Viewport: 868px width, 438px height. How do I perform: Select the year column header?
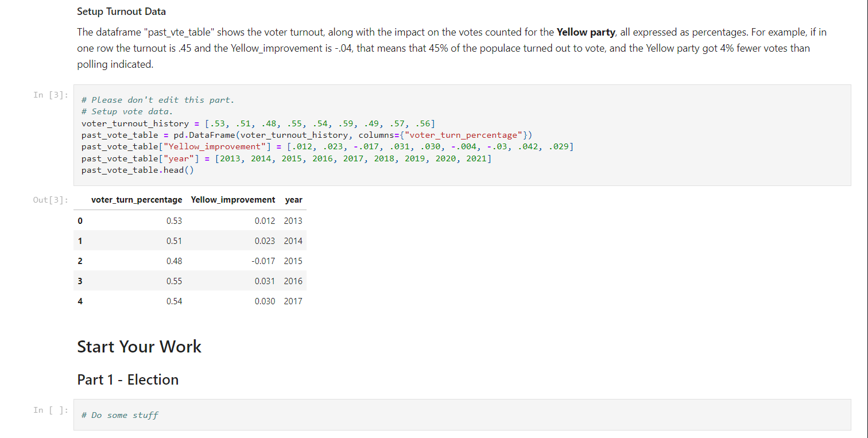tap(293, 200)
